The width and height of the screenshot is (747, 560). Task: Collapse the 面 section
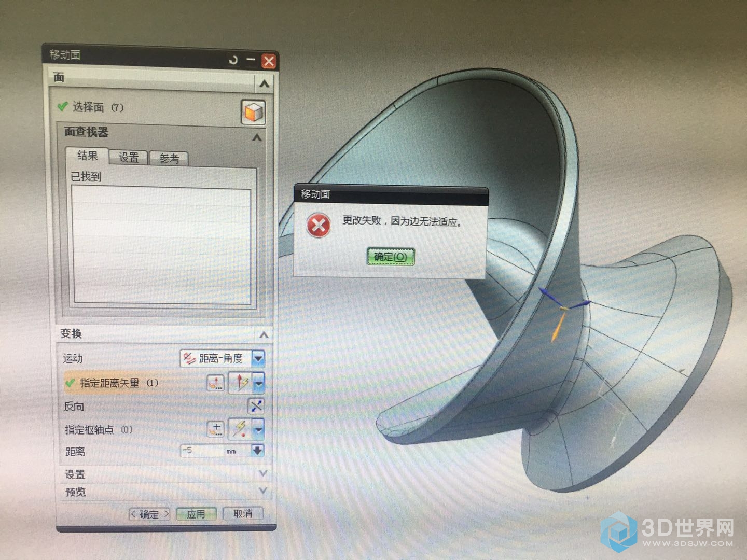point(264,83)
